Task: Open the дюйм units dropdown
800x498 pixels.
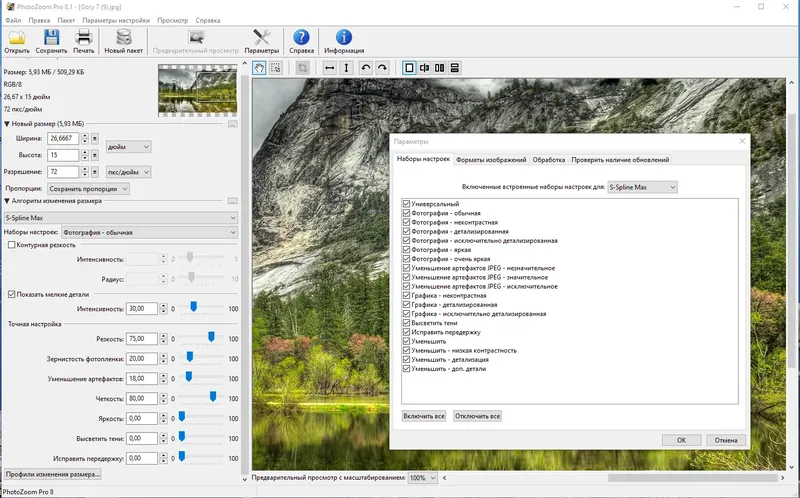Action: [128, 147]
